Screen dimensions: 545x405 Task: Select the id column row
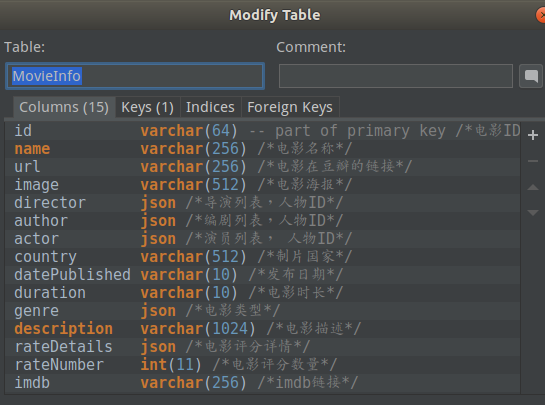pyautogui.click(x=262, y=131)
